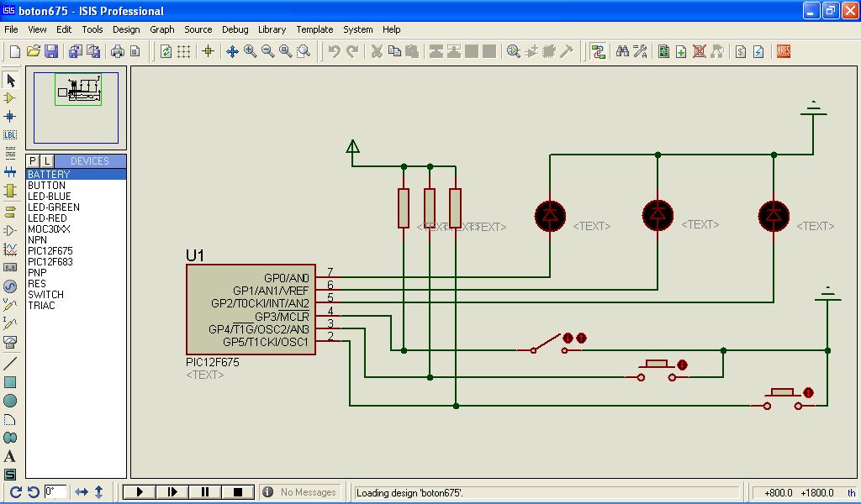Click the overview window thumbnail
Image resolution: width=861 pixels, height=504 pixels.
pos(77,108)
